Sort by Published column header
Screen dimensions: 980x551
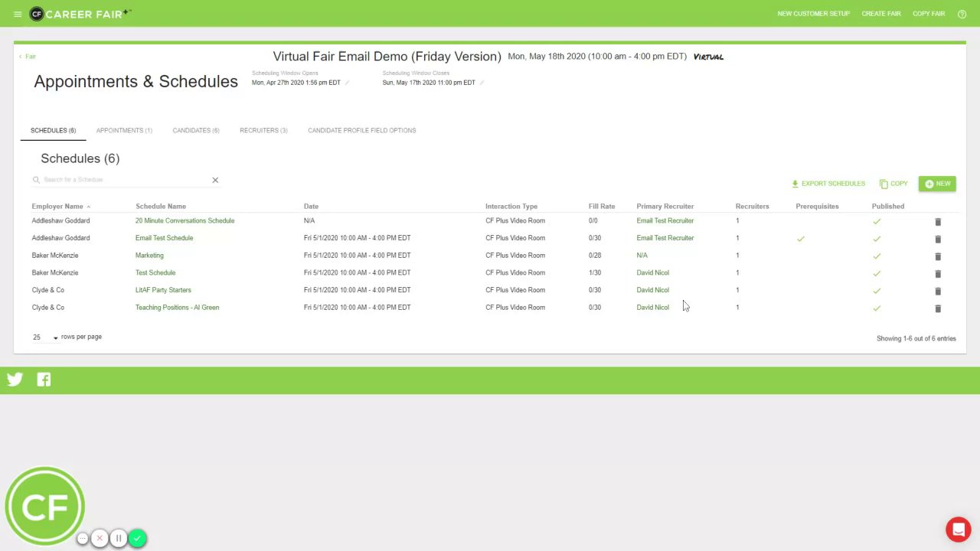pos(888,207)
